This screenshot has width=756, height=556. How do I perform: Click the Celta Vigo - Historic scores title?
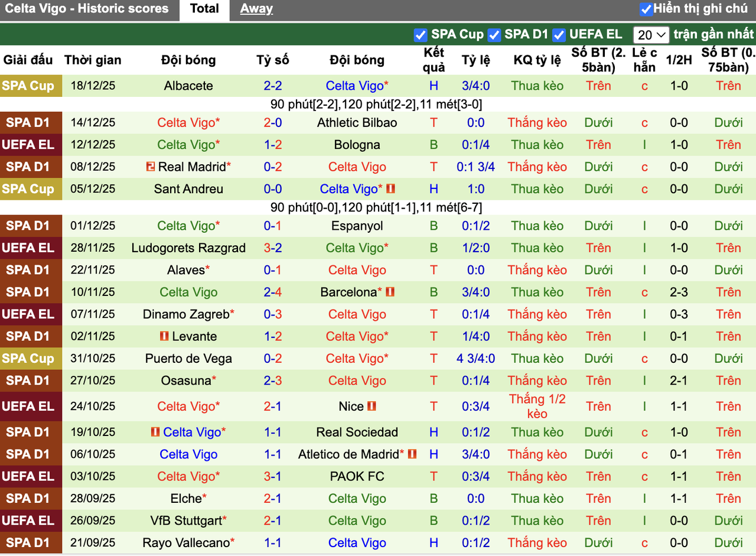point(87,9)
